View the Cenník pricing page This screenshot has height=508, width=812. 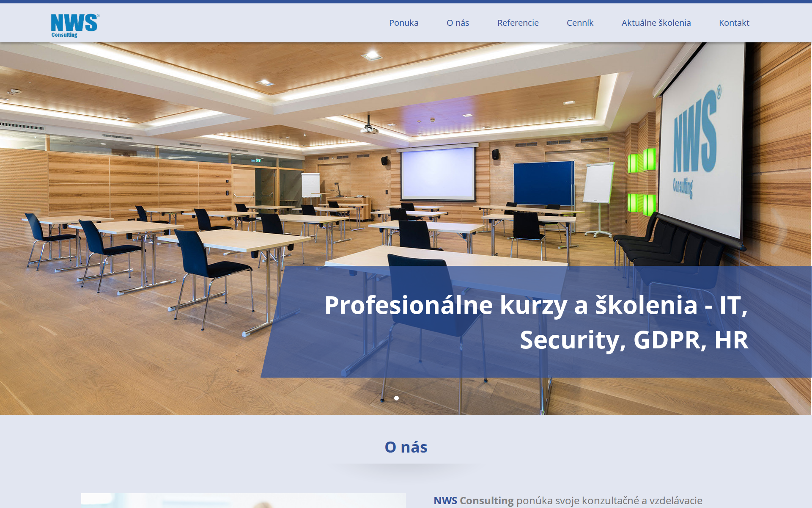580,23
